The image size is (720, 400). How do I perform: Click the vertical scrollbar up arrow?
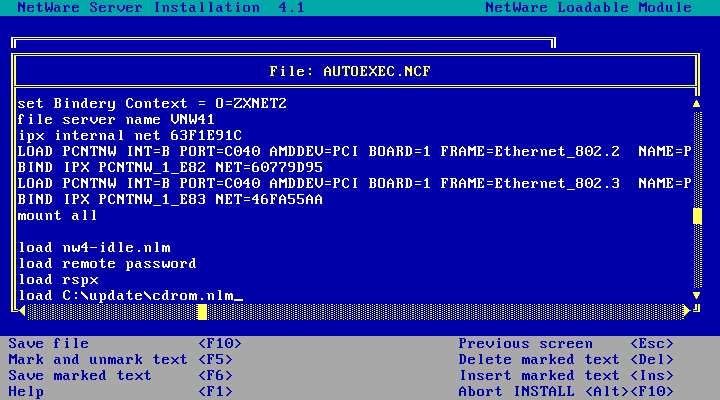click(x=697, y=104)
